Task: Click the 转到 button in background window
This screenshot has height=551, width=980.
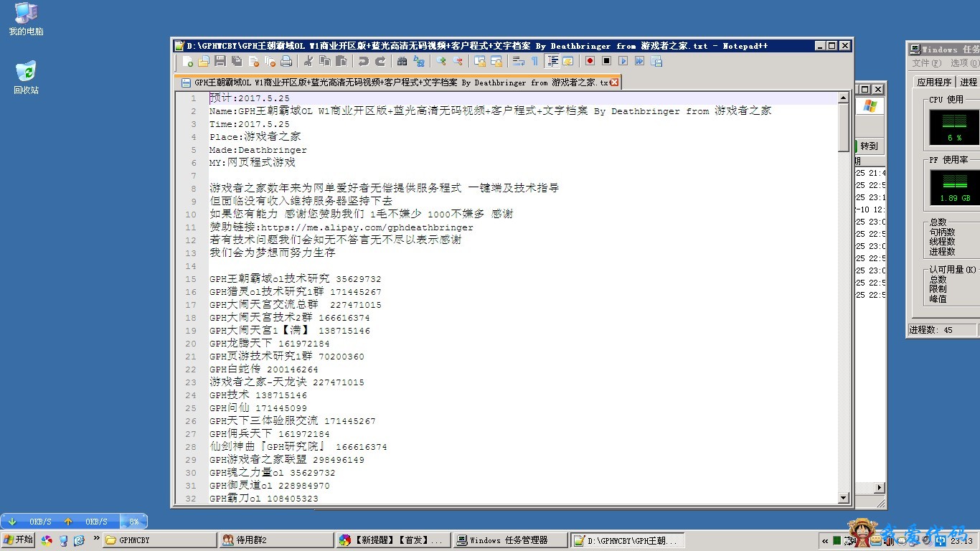Action: click(869, 146)
